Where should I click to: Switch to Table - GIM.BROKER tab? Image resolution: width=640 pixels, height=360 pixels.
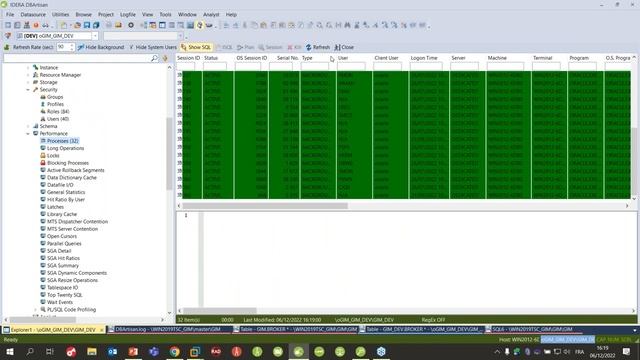tap(295, 329)
